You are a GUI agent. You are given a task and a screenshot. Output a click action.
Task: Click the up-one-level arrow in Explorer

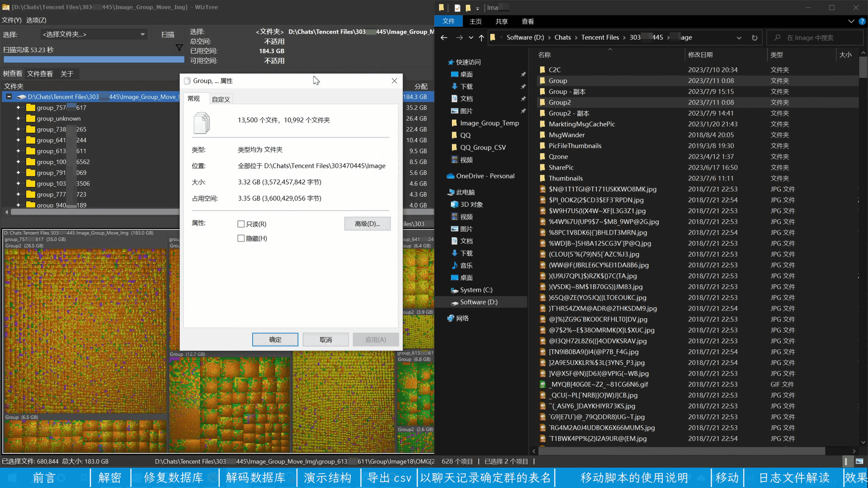481,38
